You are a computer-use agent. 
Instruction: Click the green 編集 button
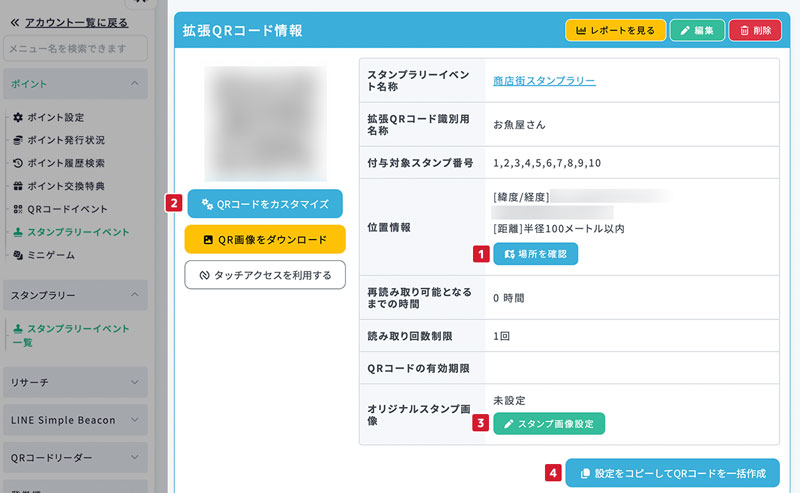pos(697,30)
